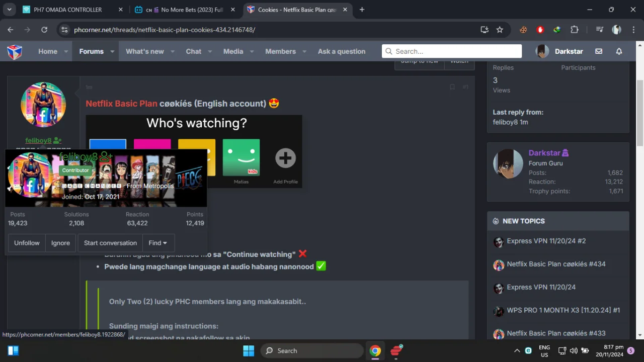Open the red app icon on taskbar
Viewport: 644px width, 362px height.
click(397, 350)
